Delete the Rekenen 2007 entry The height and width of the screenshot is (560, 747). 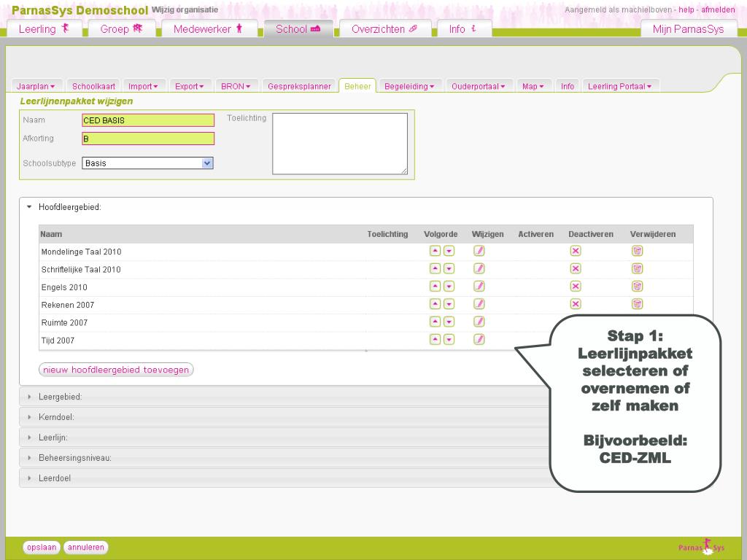tap(637, 304)
